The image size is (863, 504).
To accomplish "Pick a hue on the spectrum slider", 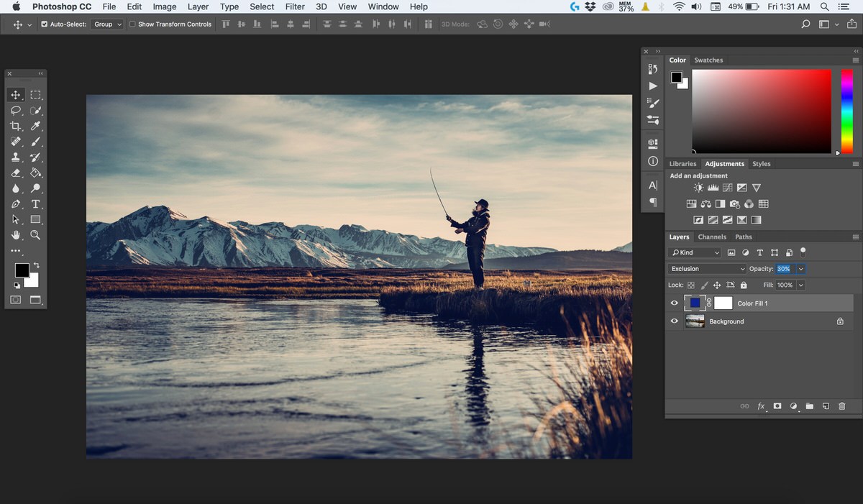I will (x=847, y=111).
